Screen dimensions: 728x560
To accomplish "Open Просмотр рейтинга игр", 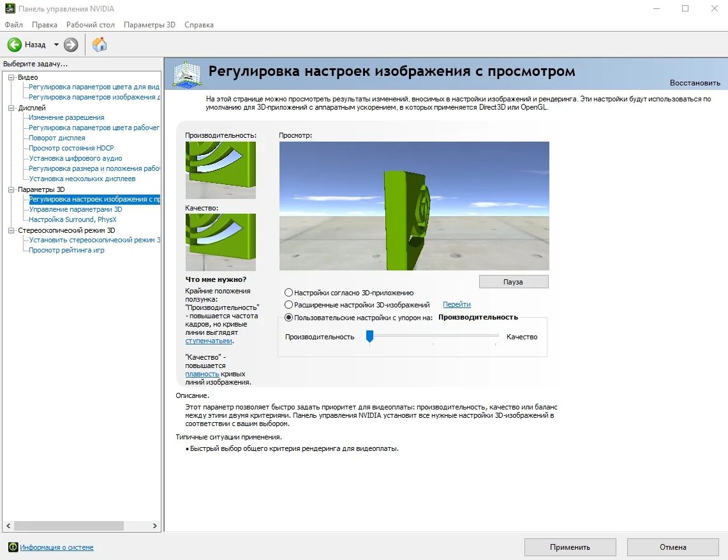I will click(66, 250).
